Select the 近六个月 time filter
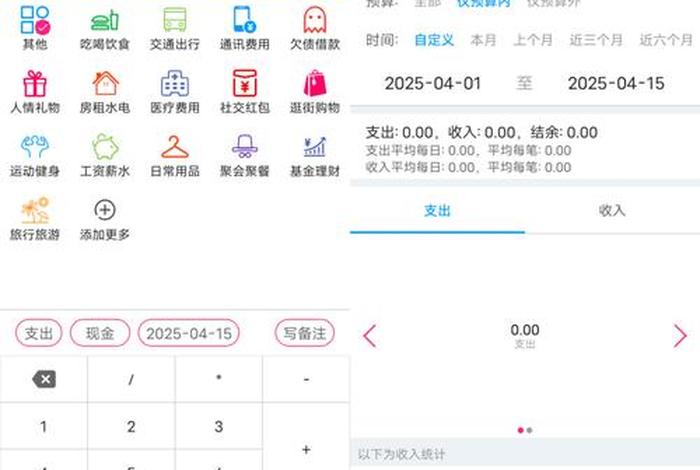 (666, 40)
